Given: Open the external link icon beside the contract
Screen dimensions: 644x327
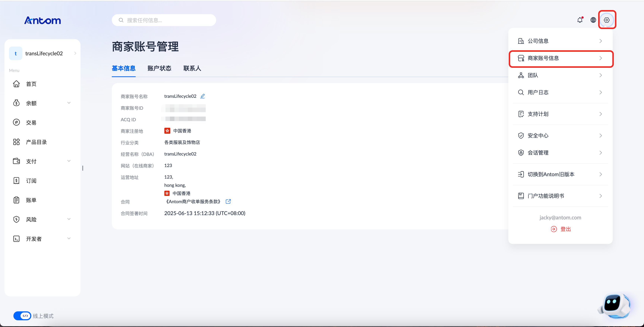Looking at the screenshot, I should 228,202.
